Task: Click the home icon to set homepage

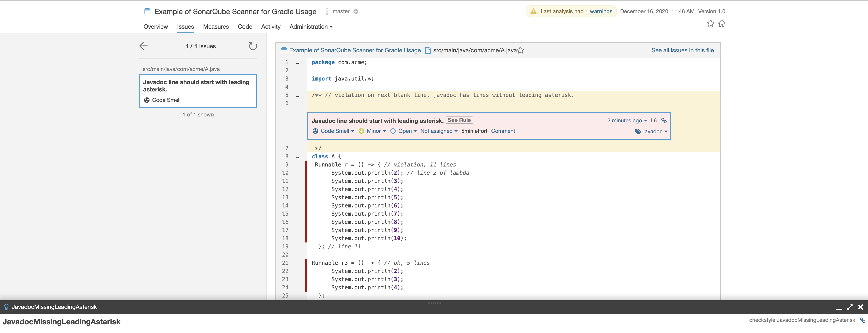Action: (x=721, y=23)
